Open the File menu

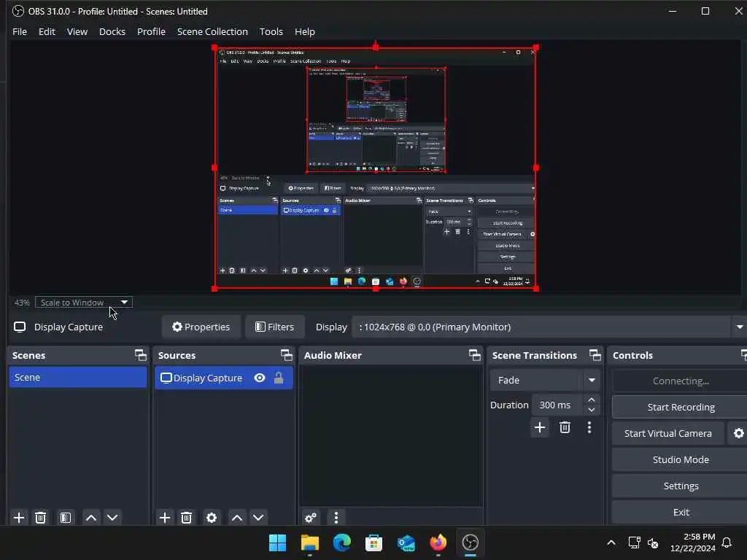coord(20,31)
